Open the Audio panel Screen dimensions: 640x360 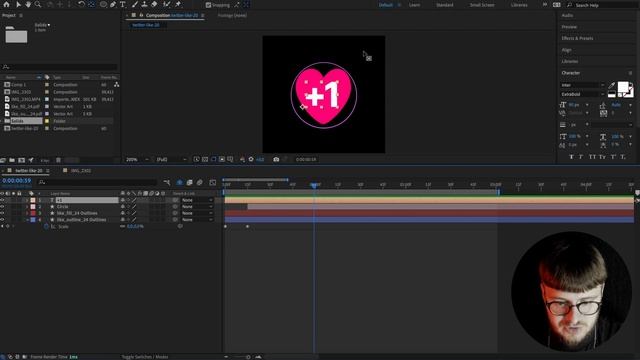point(567,16)
